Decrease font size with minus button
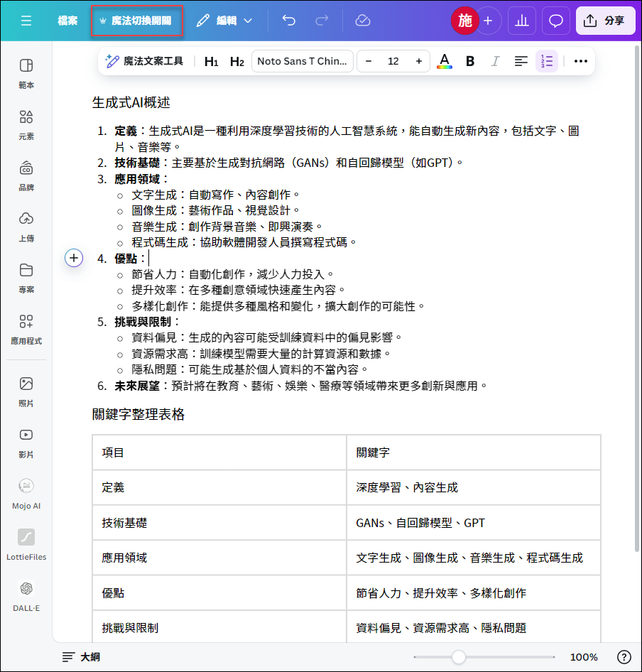Screen dimensions: 642x672 click(x=368, y=61)
